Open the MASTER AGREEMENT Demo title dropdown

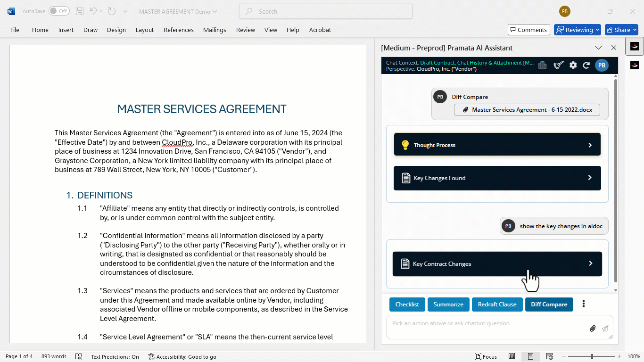click(x=178, y=11)
